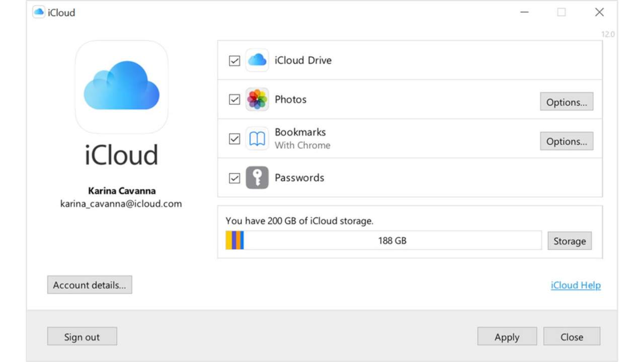Click the blue segment of storage bar
The width and height of the screenshot is (644, 362).
[242, 240]
